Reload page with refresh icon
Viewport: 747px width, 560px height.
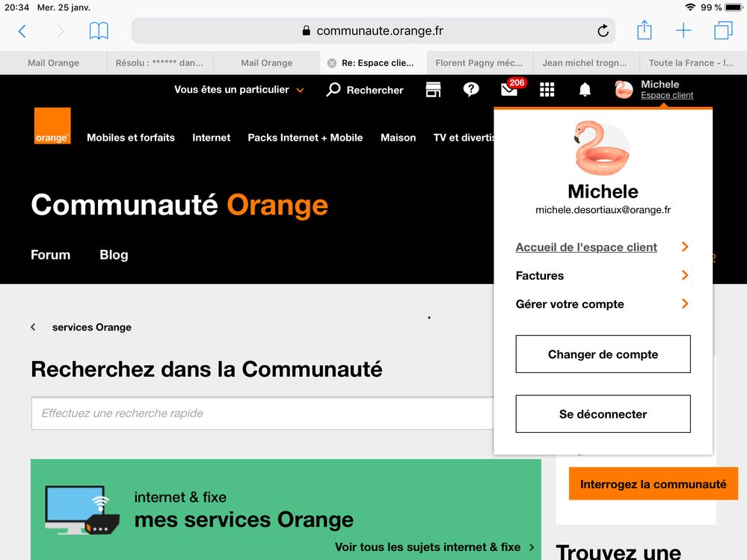[603, 31]
